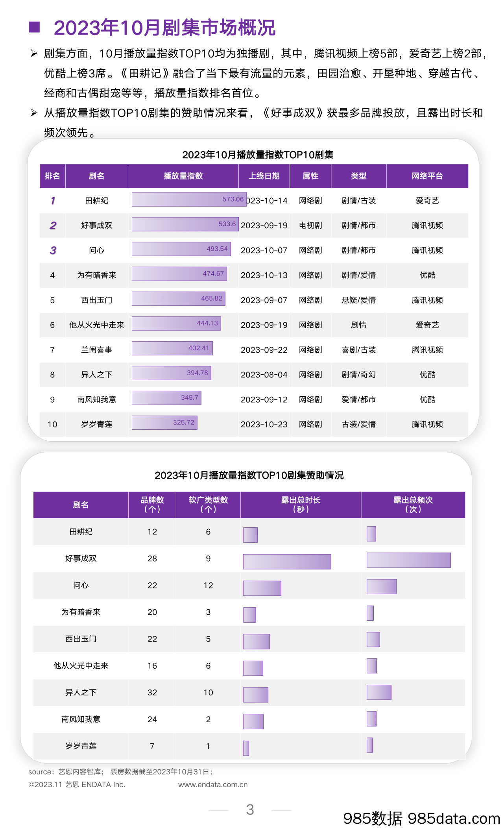Click the 345.7 index bar
Image resolution: width=504 pixels, height=830 pixels.
point(166,398)
